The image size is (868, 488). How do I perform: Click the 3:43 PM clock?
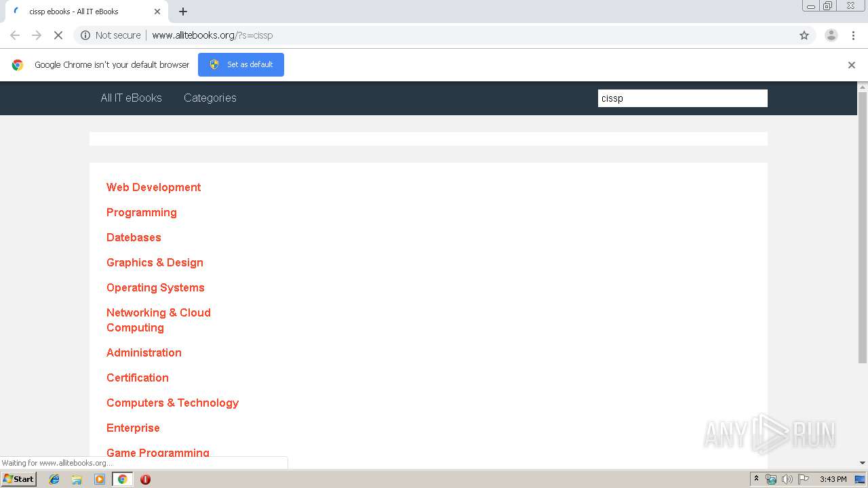pyautogui.click(x=833, y=479)
